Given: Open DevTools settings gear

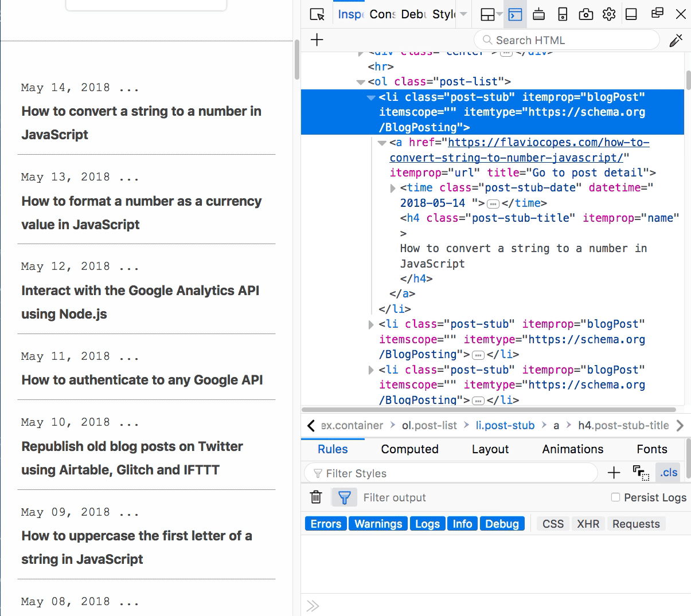Looking at the screenshot, I should (609, 14).
